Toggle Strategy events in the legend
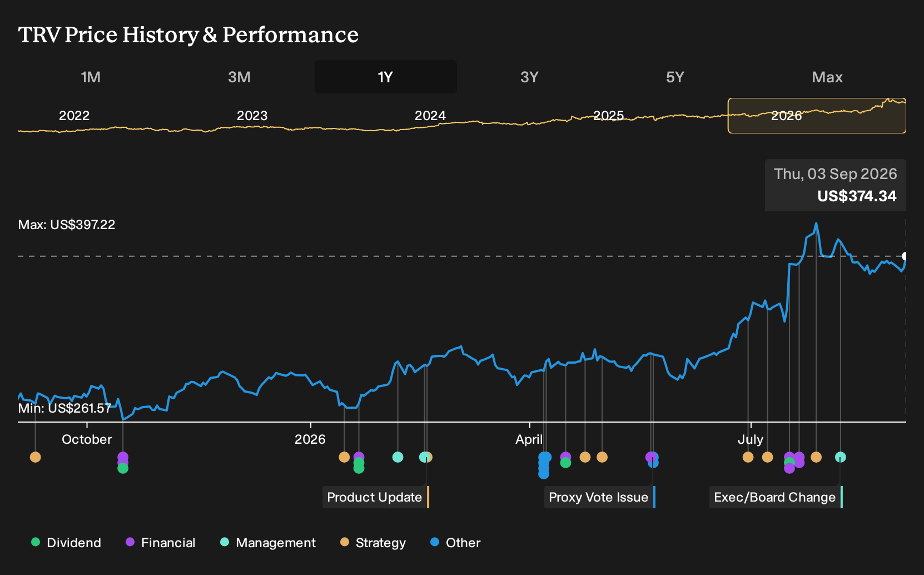This screenshot has height=575, width=924. point(373,543)
